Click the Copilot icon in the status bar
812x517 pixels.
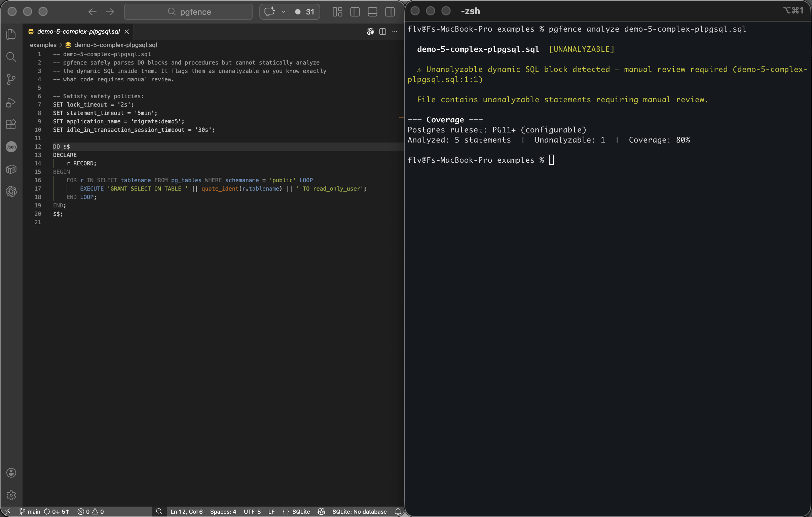(321, 511)
